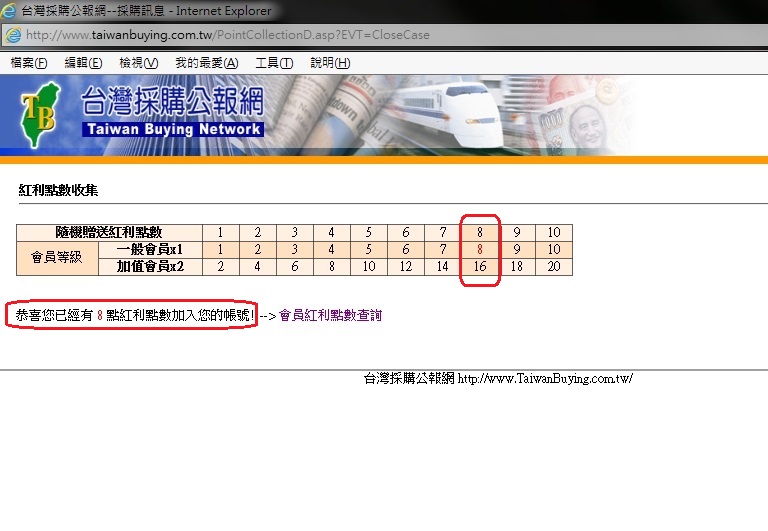768x531 pixels.
Task: Open the 編輯(E) menu
Action: tap(83, 63)
